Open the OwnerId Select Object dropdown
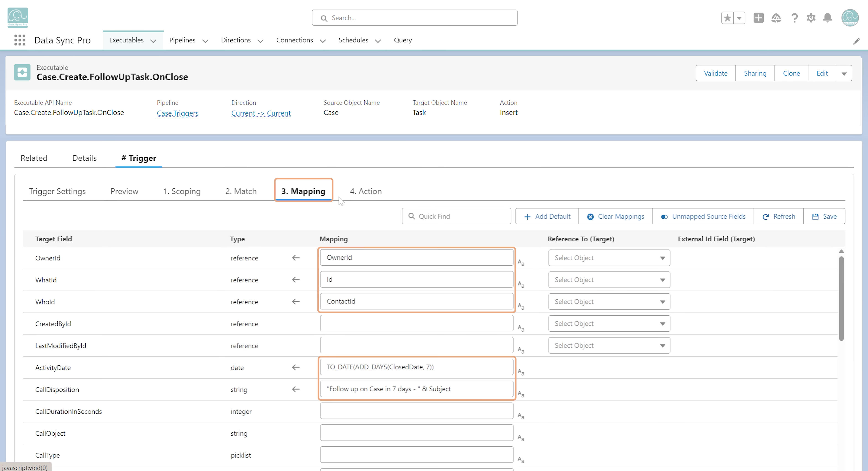 click(x=609, y=258)
